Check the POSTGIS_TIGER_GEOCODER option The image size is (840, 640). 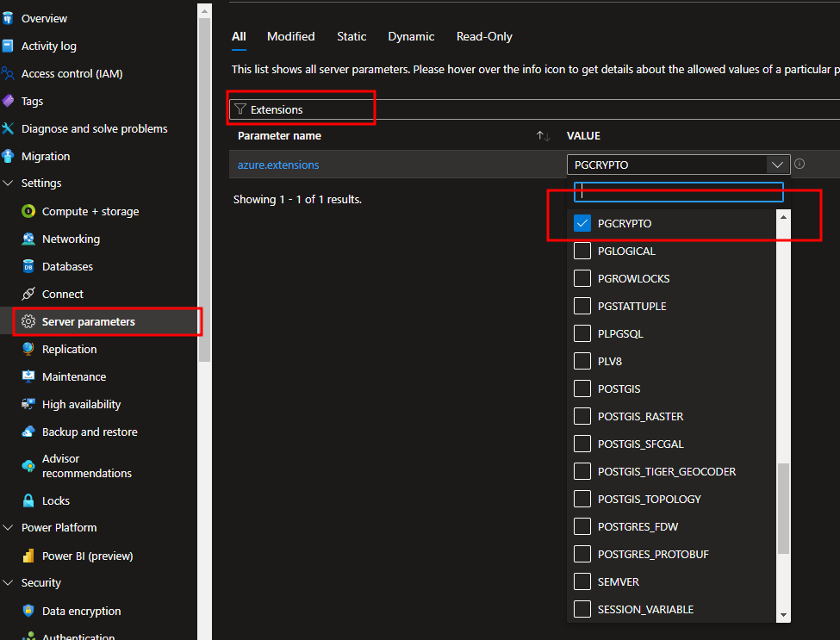tap(582, 471)
